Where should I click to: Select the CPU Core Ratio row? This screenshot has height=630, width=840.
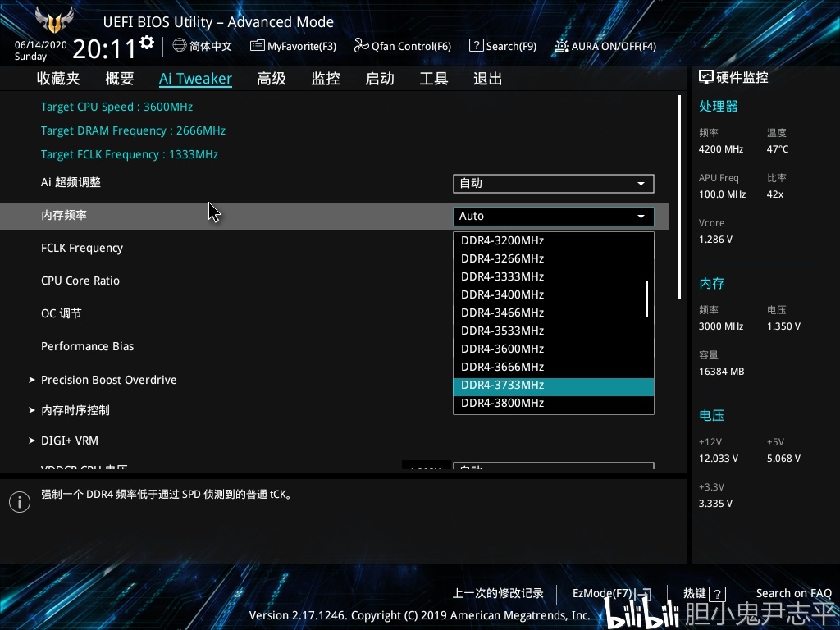click(80, 281)
